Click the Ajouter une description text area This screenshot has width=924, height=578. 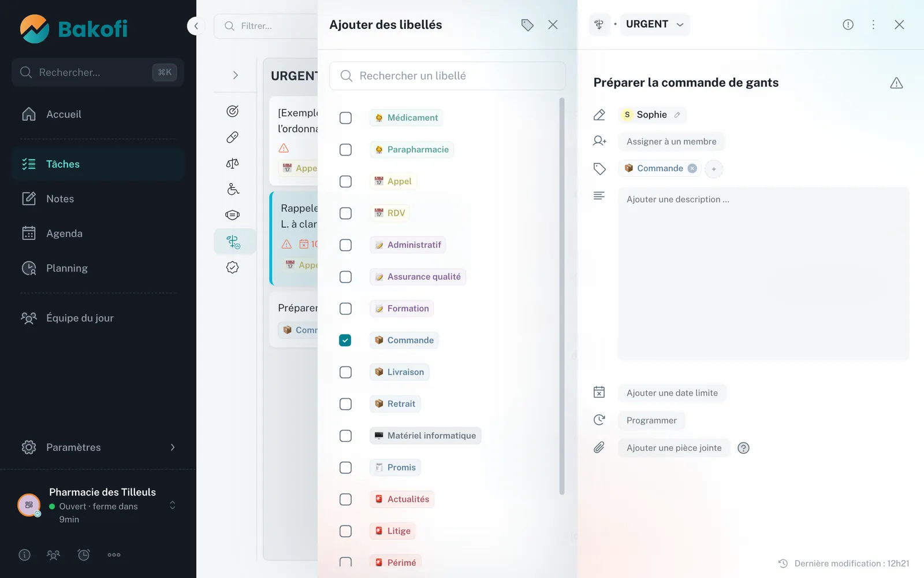pos(763,273)
